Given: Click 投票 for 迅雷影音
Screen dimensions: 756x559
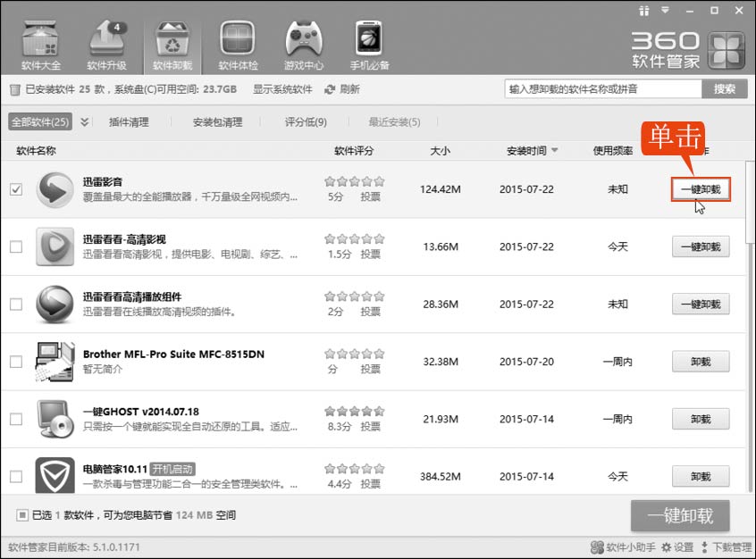Looking at the screenshot, I should (370, 196).
